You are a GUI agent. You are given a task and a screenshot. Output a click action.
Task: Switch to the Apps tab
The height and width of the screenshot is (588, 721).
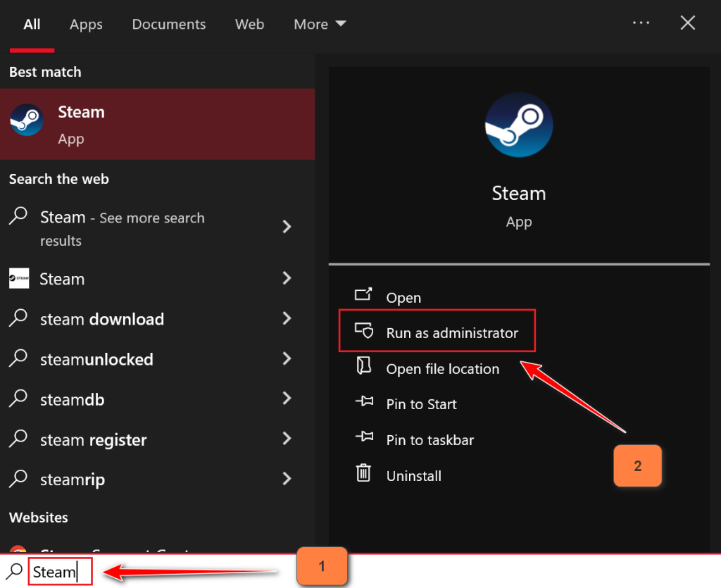[86, 25]
